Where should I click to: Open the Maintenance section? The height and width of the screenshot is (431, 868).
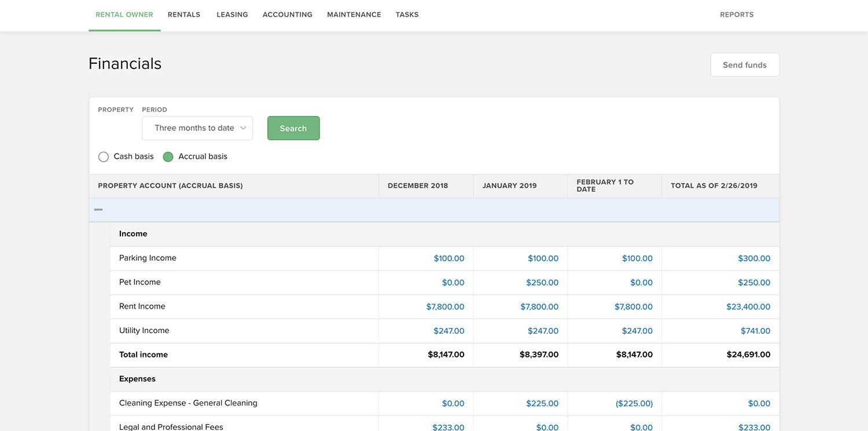354,14
